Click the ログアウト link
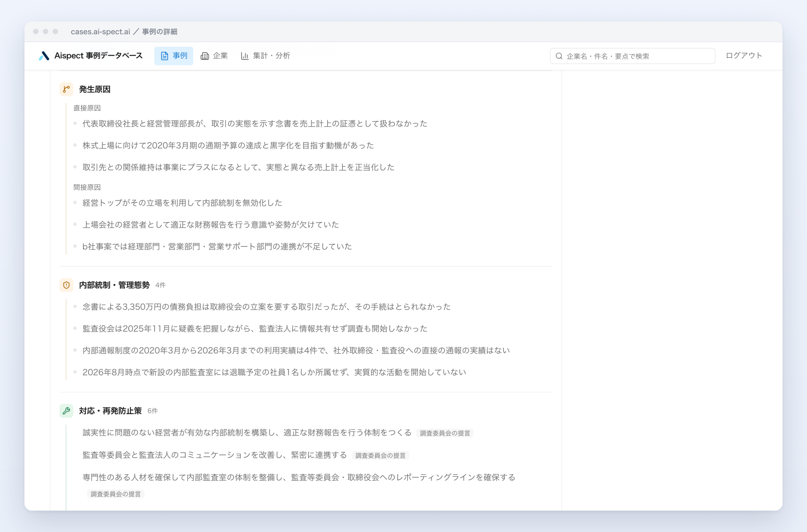807x532 pixels. point(744,56)
